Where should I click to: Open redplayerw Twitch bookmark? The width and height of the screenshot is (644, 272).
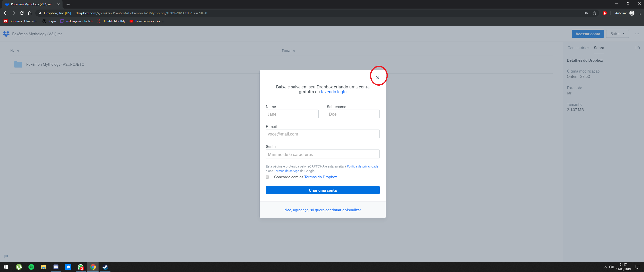click(76, 21)
